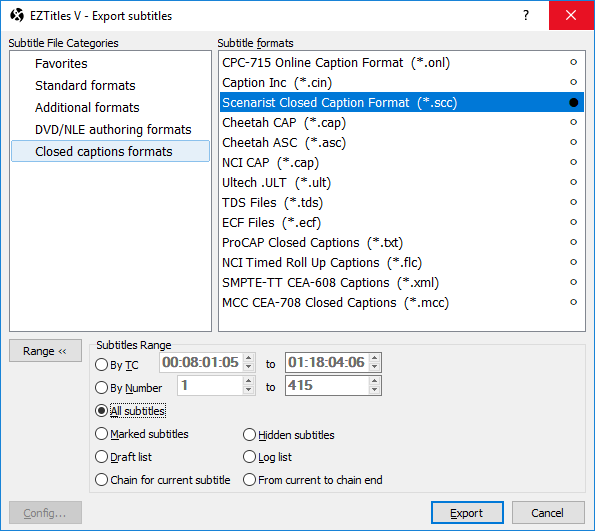595x531 pixels.
Task: Open the Standard formats category
Action: pyautogui.click(x=110, y=85)
